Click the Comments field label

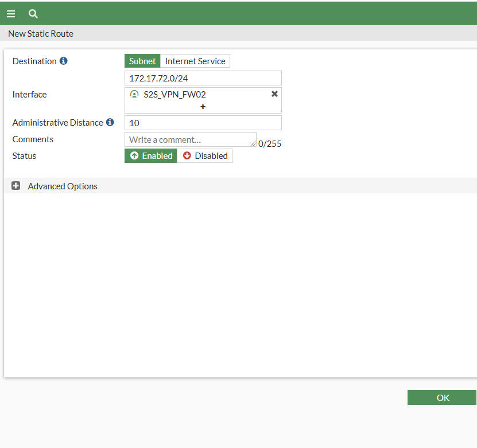tap(33, 139)
